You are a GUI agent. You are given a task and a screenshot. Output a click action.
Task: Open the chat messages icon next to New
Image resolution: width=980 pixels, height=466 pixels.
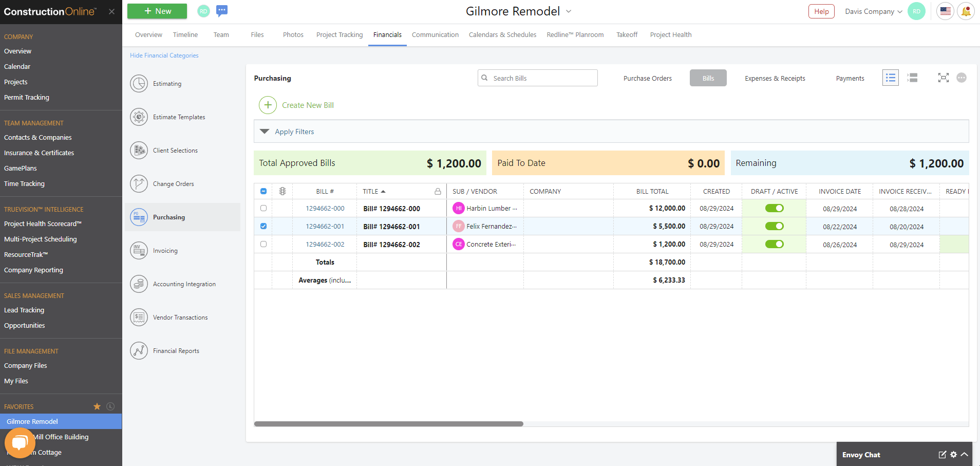[x=222, y=11]
